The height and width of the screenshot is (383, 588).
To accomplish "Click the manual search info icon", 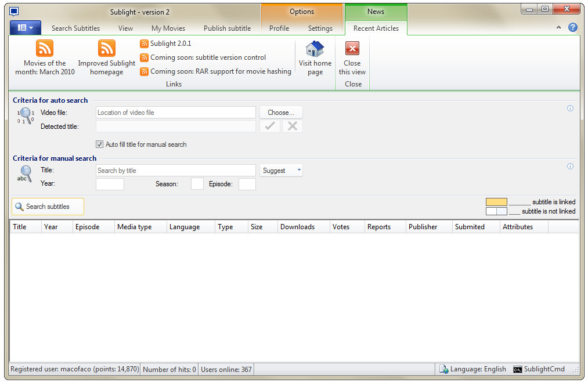I will pyautogui.click(x=570, y=167).
